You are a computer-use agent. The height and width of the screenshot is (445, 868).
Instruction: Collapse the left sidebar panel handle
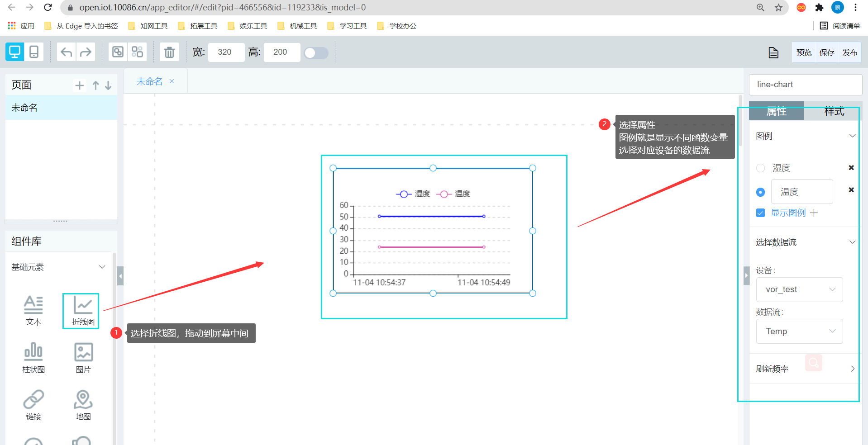120,276
